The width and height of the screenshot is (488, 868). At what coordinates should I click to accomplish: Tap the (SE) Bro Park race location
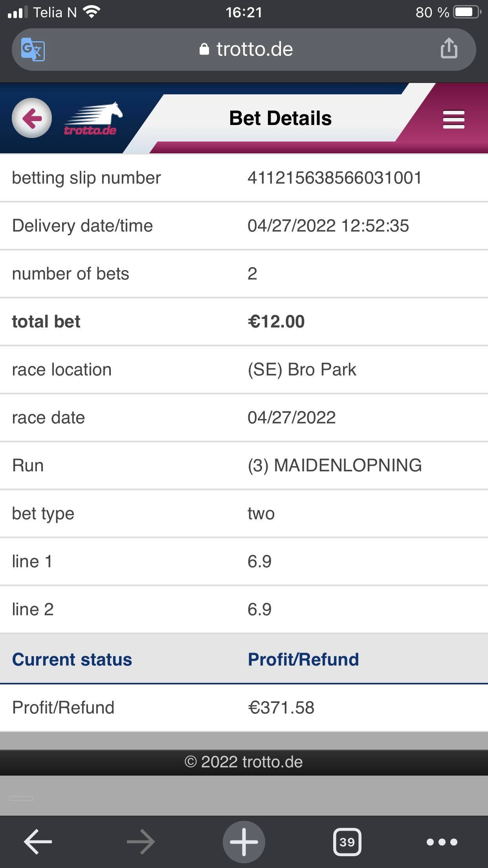302,370
